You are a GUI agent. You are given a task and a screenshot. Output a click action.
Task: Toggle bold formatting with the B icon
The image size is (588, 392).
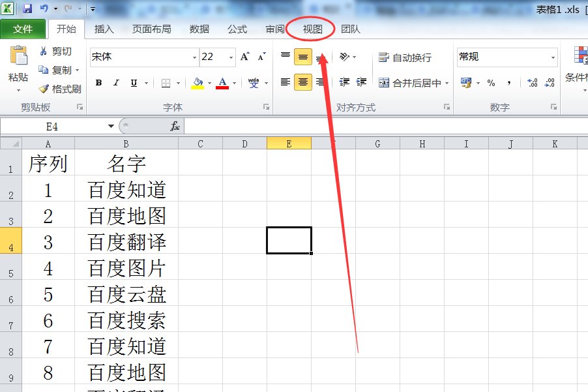[x=98, y=83]
